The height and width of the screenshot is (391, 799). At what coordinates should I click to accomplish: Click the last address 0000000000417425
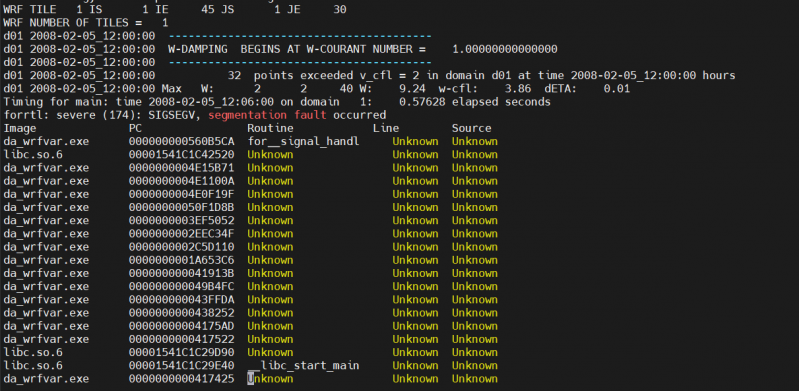tap(182, 379)
